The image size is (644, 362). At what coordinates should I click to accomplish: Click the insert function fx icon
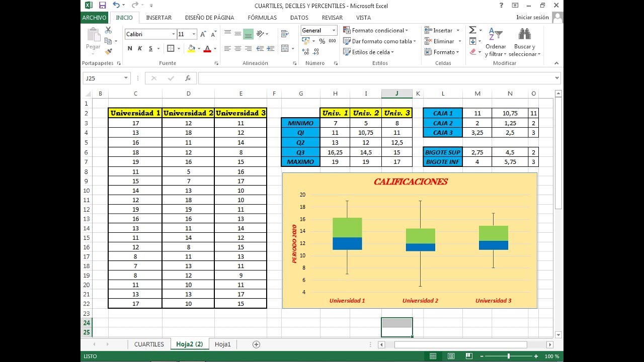tap(188, 78)
